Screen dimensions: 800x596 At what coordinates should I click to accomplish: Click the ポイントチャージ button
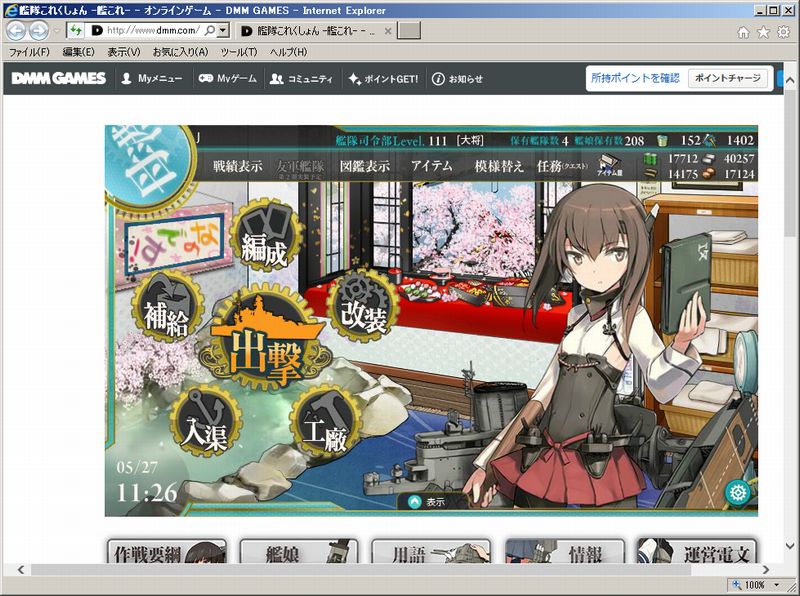[x=728, y=78]
